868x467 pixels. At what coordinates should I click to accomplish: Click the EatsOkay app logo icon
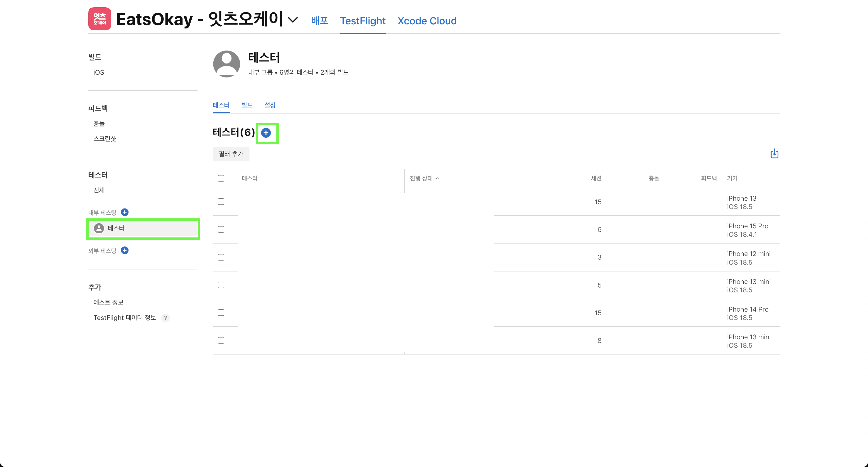(99, 19)
